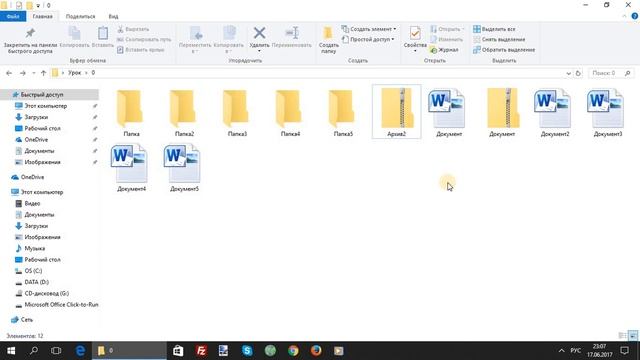The height and width of the screenshot is (360, 640).
Task: Open Skype from the taskbar
Action: pyautogui.click(x=247, y=351)
